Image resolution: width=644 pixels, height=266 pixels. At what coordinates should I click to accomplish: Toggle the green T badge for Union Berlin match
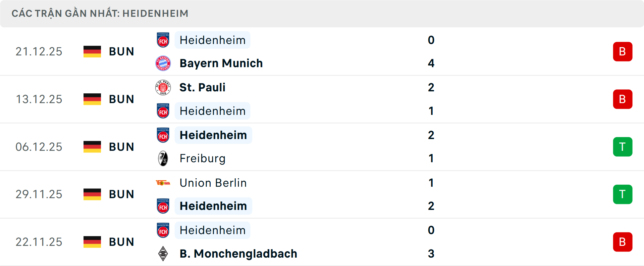coord(623,194)
